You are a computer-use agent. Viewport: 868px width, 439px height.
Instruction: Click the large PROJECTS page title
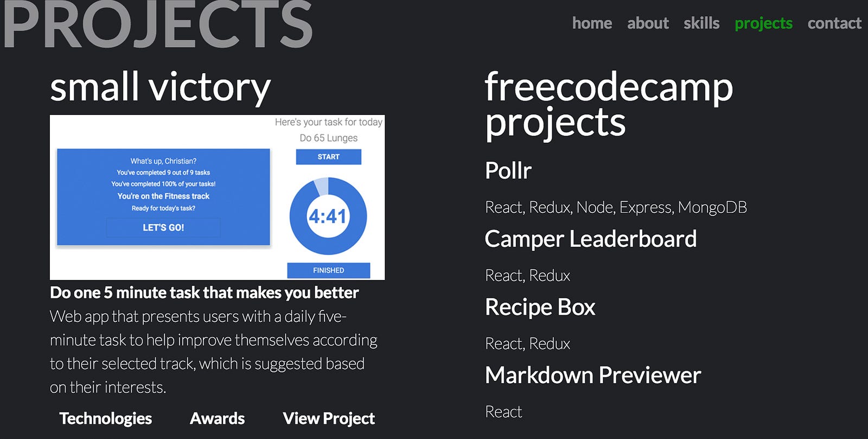(158, 24)
